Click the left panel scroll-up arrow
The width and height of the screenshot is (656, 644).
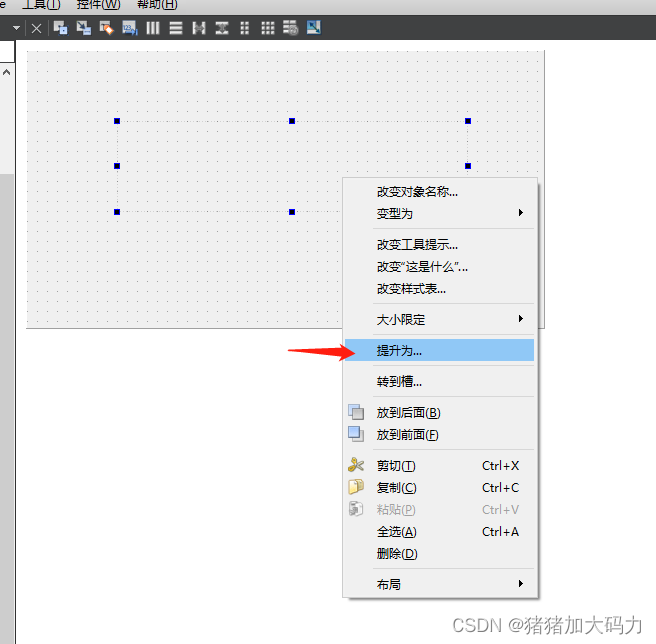coord(6,72)
